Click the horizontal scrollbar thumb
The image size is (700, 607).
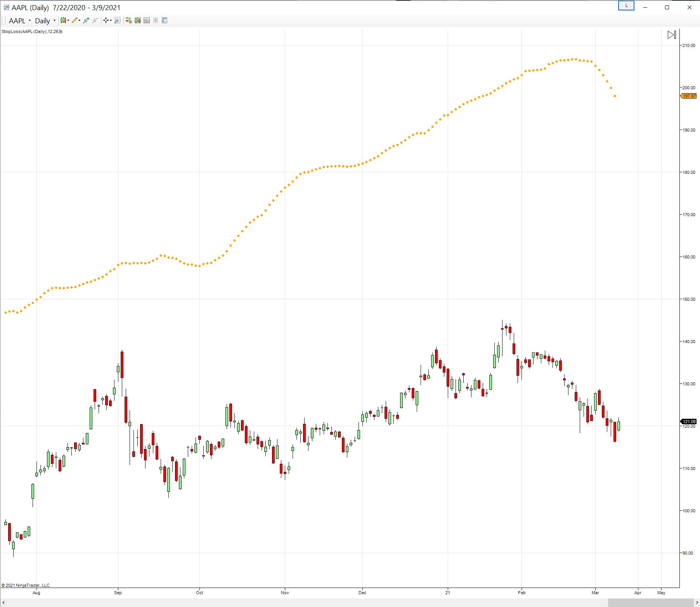650,603
